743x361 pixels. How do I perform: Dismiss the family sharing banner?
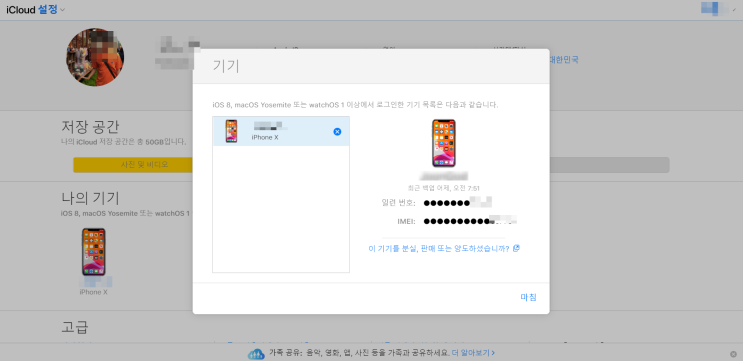click(734, 354)
